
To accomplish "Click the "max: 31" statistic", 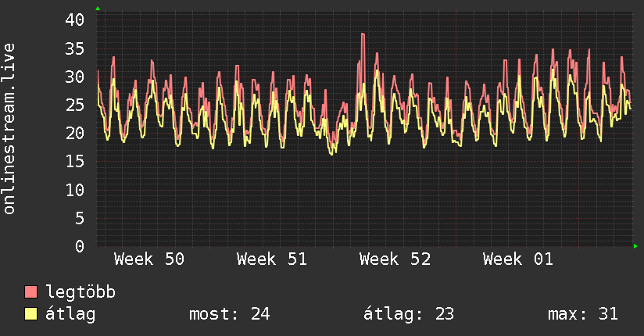I will tap(583, 314).
